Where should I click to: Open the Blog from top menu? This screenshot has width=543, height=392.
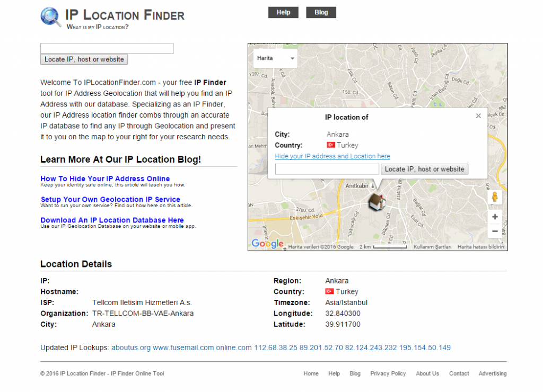pyautogui.click(x=321, y=12)
